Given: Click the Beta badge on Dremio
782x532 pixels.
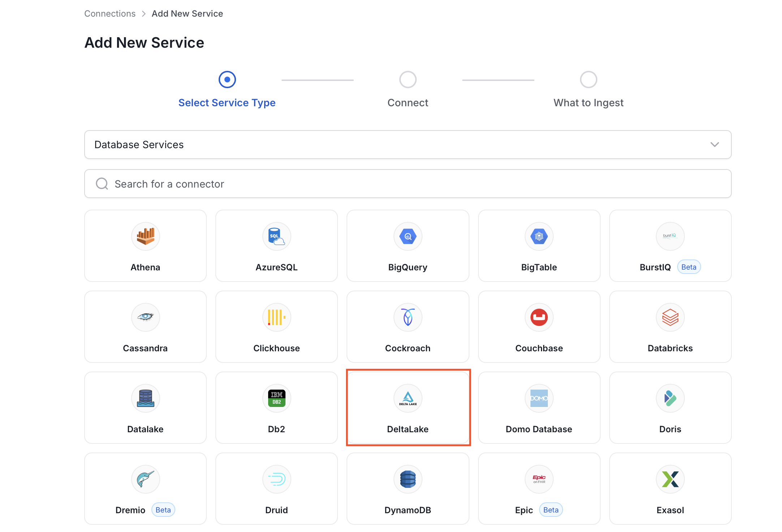Looking at the screenshot, I should (x=163, y=510).
